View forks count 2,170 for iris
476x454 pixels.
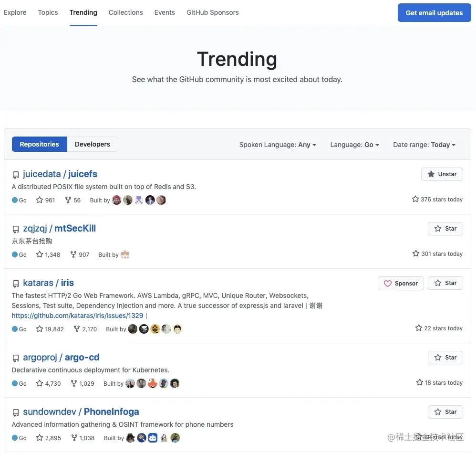(x=85, y=329)
